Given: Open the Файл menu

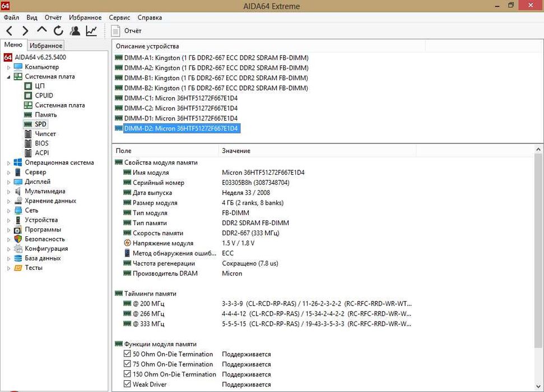Looking at the screenshot, I should (11, 17).
